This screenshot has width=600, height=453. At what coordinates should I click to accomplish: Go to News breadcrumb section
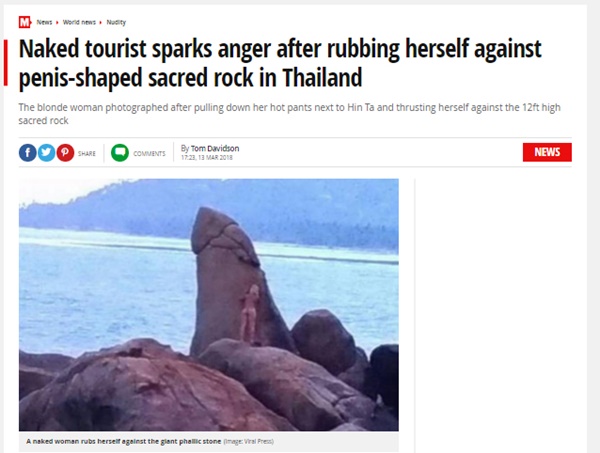pyautogui.click(x=44, y=22)
